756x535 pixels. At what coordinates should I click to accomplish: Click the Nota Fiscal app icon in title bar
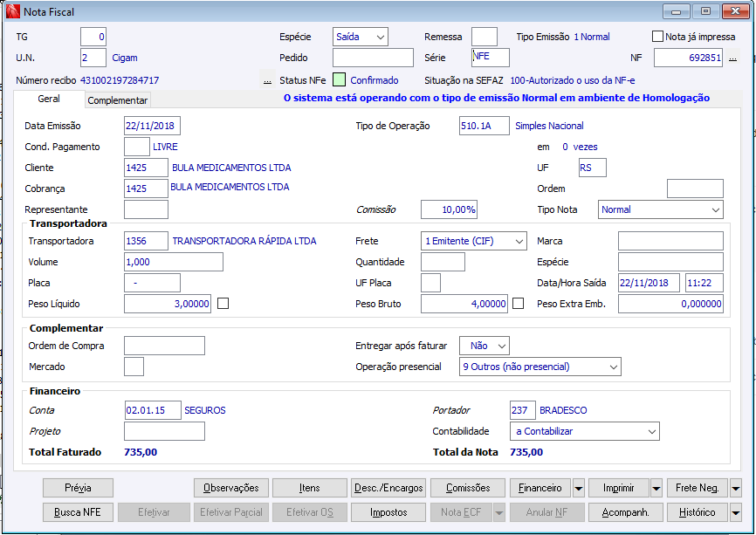click(x=12, y=11)
